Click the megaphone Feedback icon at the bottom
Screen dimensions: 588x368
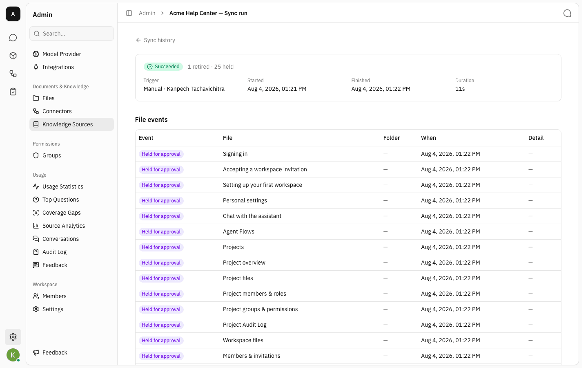36,352
